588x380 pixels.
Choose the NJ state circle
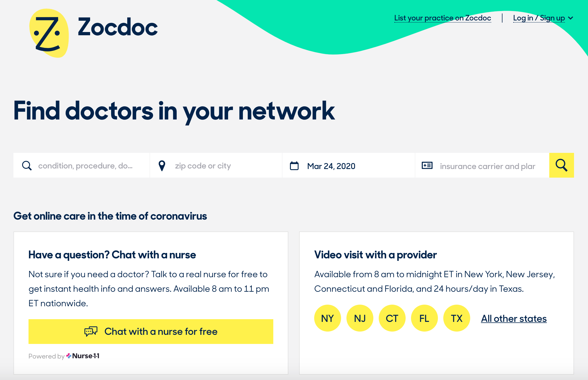click(x=360, y=318)
